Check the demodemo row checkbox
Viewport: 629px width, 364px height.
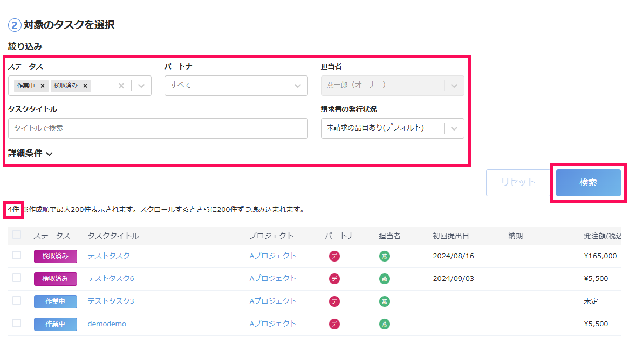(16, 323)
